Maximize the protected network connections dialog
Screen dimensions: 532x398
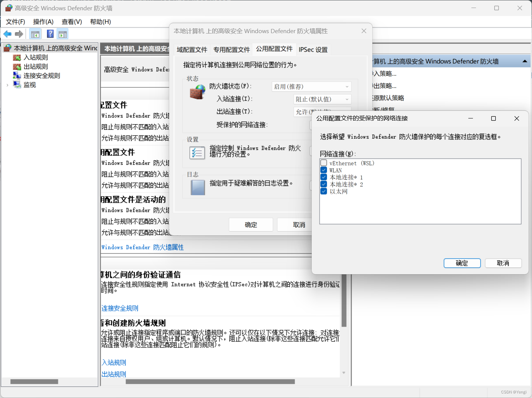(494, 118)
